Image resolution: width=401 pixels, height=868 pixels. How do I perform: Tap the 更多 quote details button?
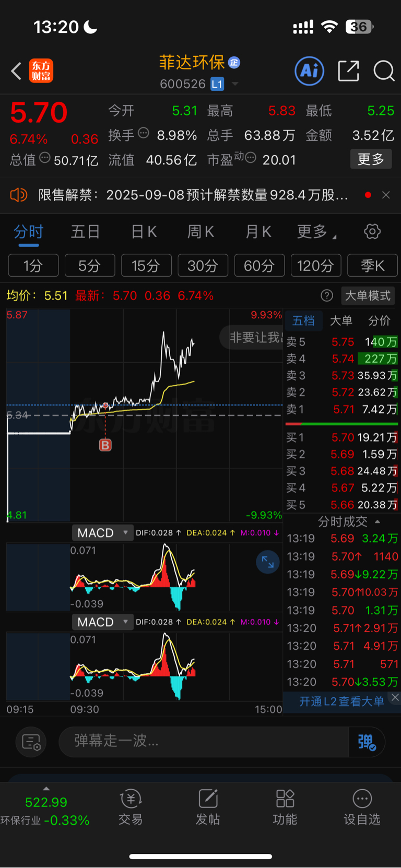[371, 159]
